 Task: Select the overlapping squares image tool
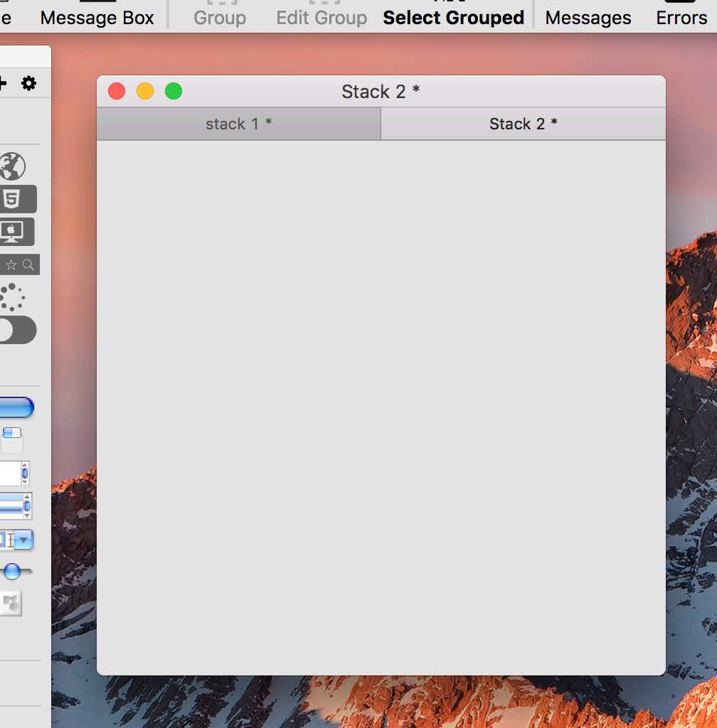coord(11,604)
